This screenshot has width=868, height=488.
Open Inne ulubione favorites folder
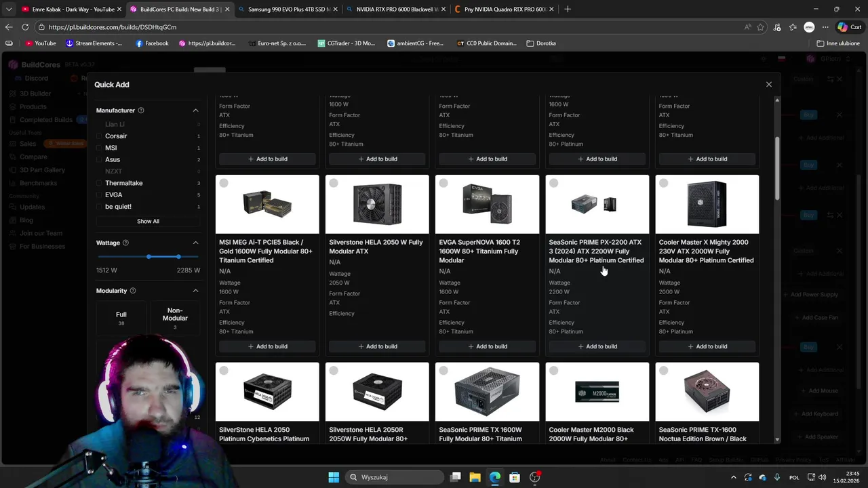[838, 43]
